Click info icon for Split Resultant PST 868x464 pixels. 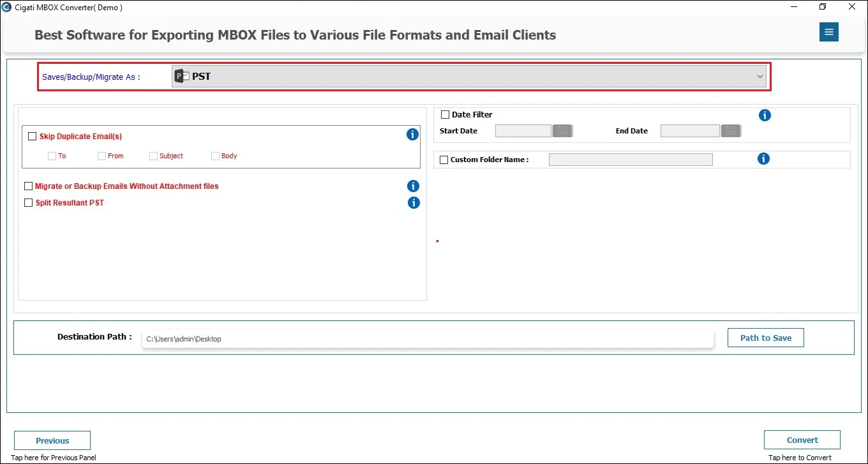click(x=414, y=202)
